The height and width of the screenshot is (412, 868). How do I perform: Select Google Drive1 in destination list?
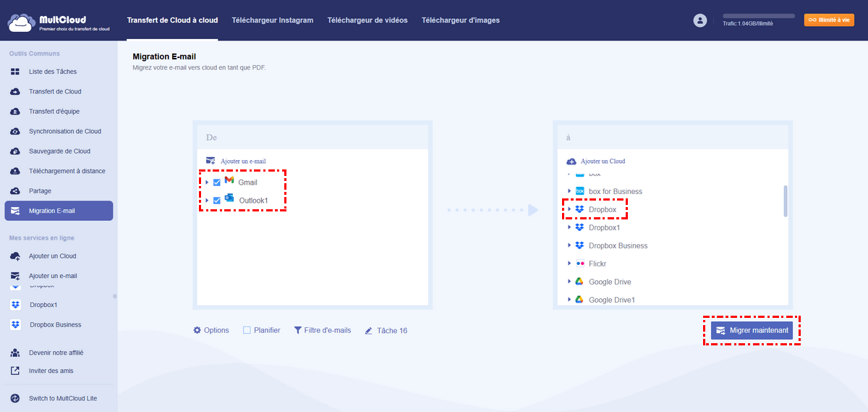[x=612, y=300]
